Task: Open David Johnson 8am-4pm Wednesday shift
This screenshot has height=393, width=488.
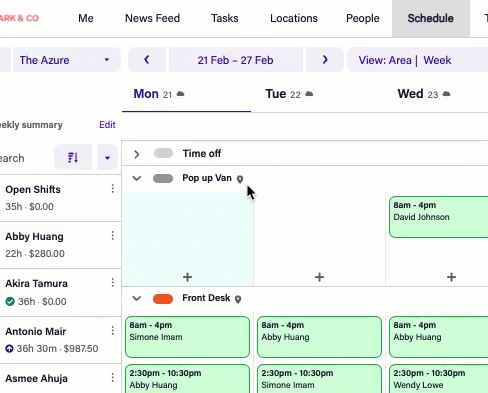Action: tap(439, 217)
